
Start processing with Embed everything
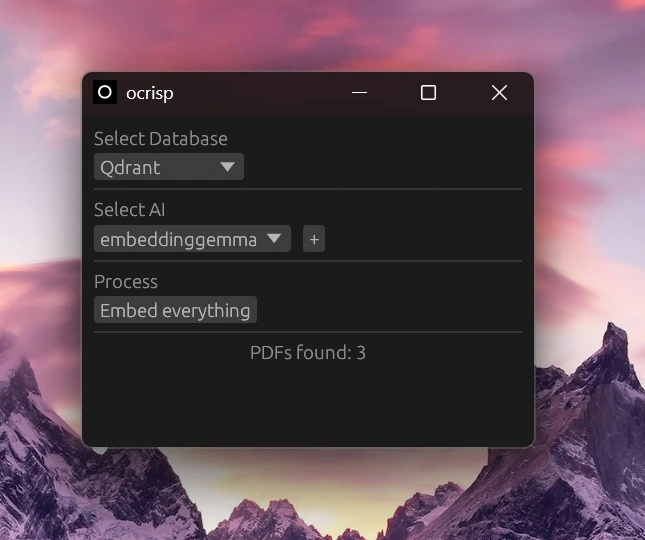(x=175, y=310)
